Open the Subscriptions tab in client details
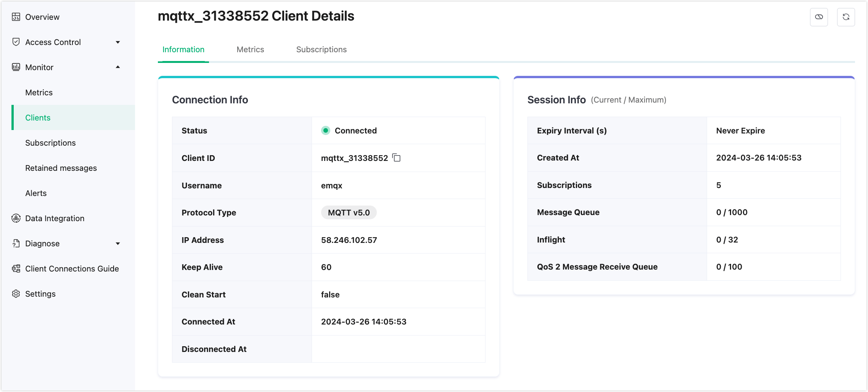868x392 pixels. point(321,50)
